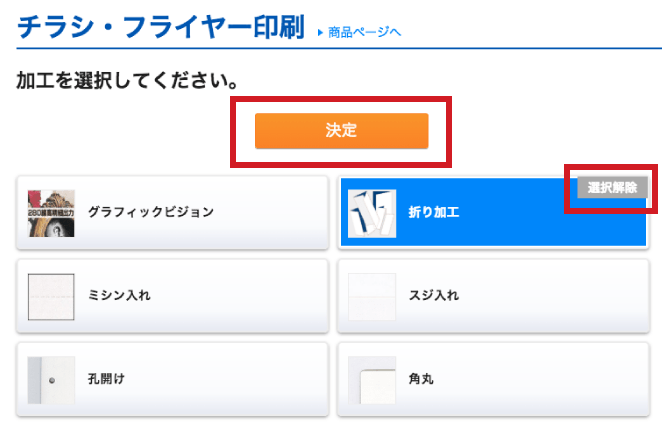Click the orange 決定 button
The image size is (662, 444).
[341, 130]
